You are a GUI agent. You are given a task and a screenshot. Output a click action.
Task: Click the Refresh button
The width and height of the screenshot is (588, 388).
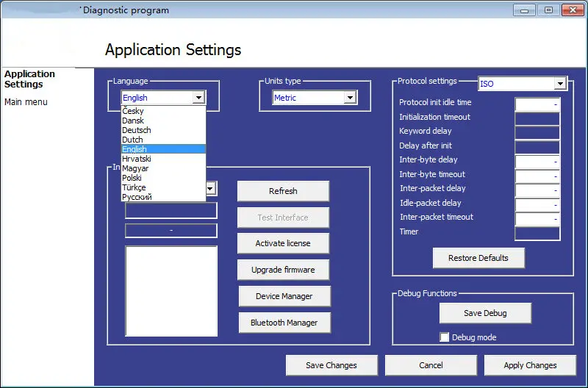coord(283,191)
